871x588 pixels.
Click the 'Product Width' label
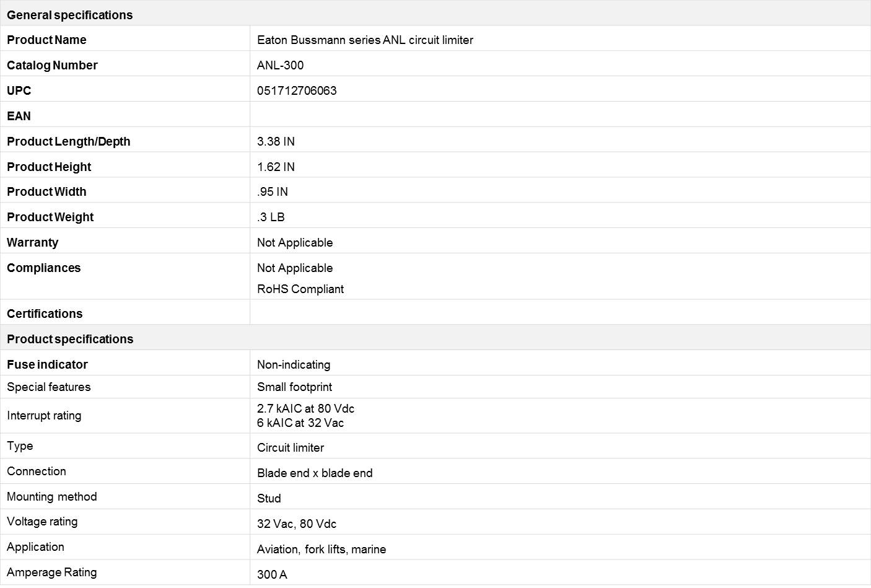46,191
